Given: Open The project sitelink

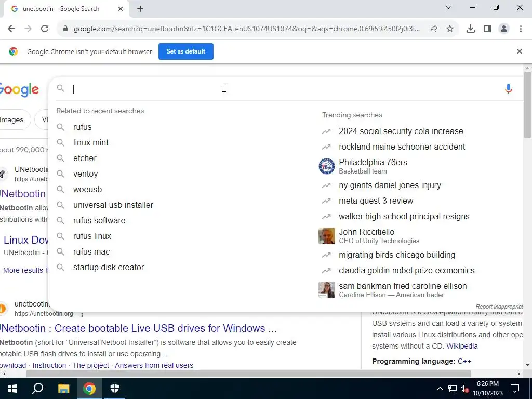Looking at the screenshot, I should [90, 365].
